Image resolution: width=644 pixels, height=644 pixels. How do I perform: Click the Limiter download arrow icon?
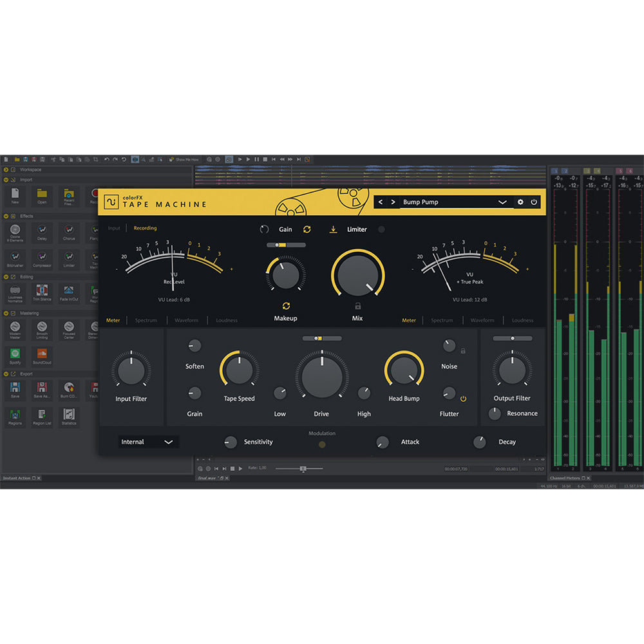pyautogui.click(x=334, y=230)
